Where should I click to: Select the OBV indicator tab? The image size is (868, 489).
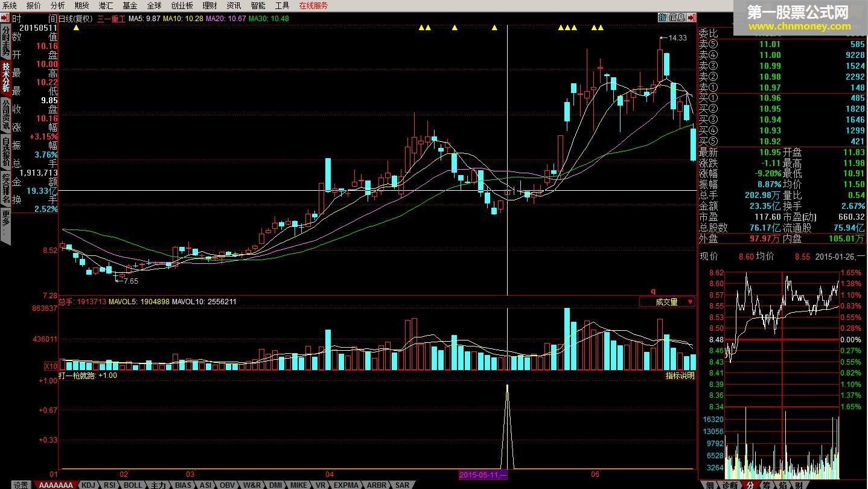228,485
